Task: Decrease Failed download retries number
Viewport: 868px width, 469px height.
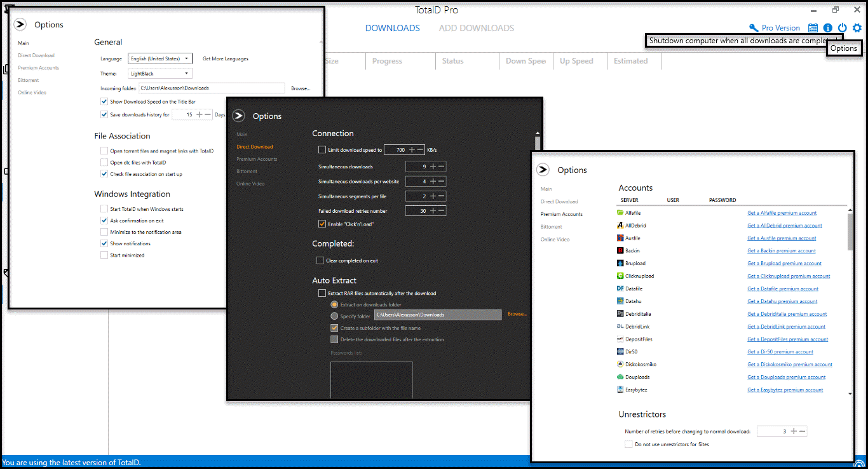Action: coord(442,210)
